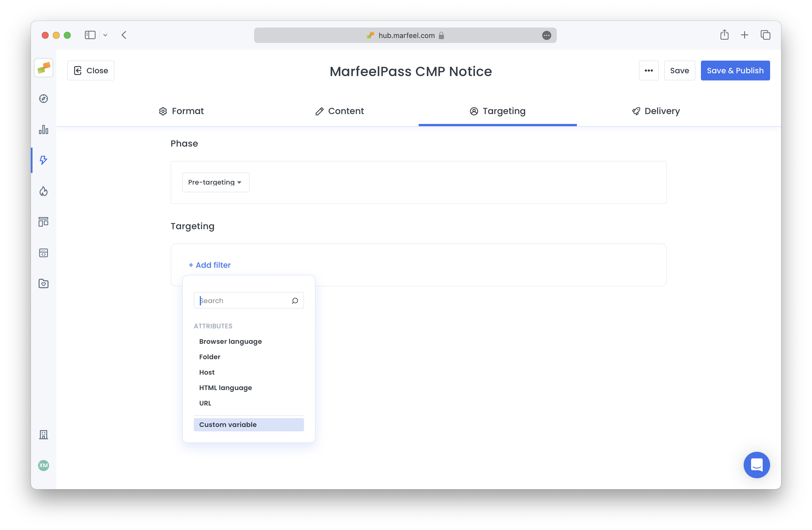
Task: Open the Marfeel logo home icon
Action: click(43, 68)
